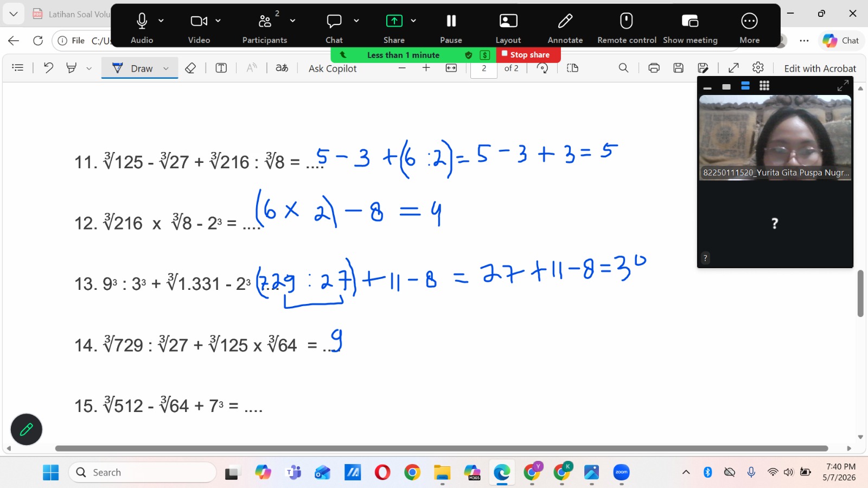
Task: Switch Page view layout
Action: pyautogui.click(x=572, y=68)
